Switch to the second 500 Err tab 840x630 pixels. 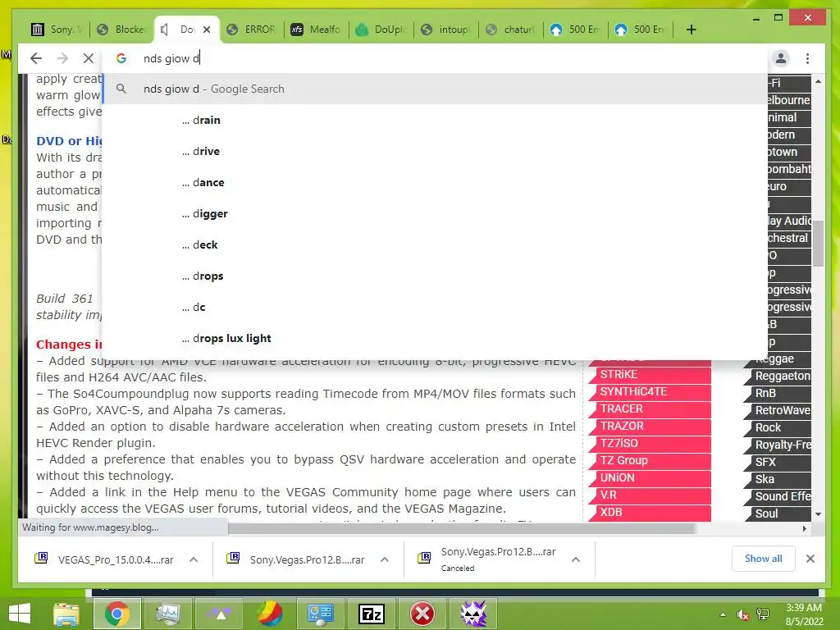coord(641,30)
